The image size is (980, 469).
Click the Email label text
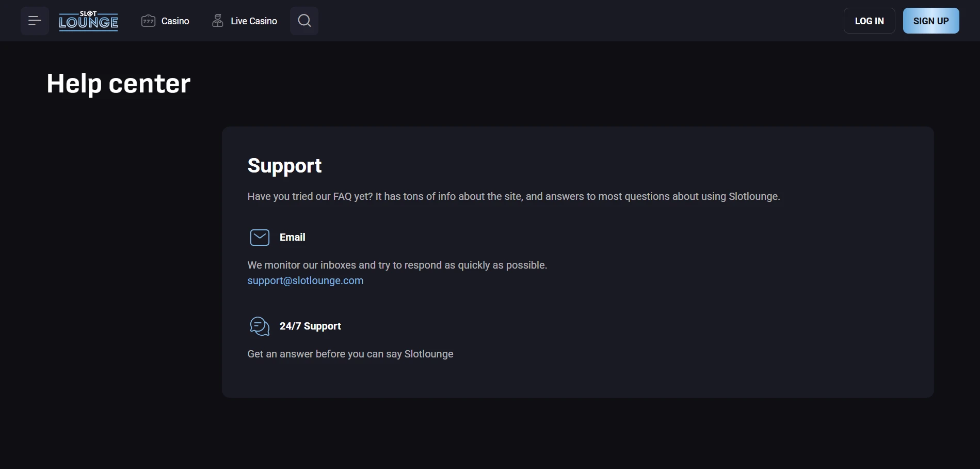pyautogui.click(x=293, y=237)
